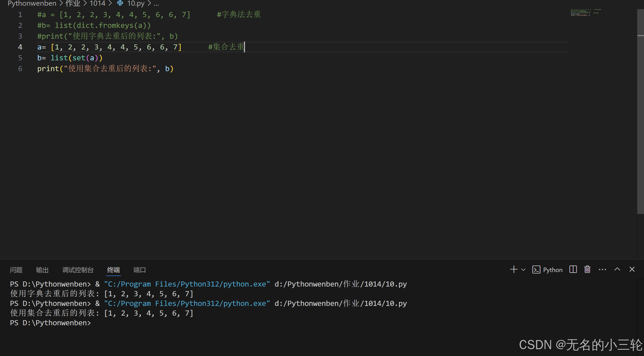Close the terminal panel with X
The image size is (644, 356).
[632, 269]
